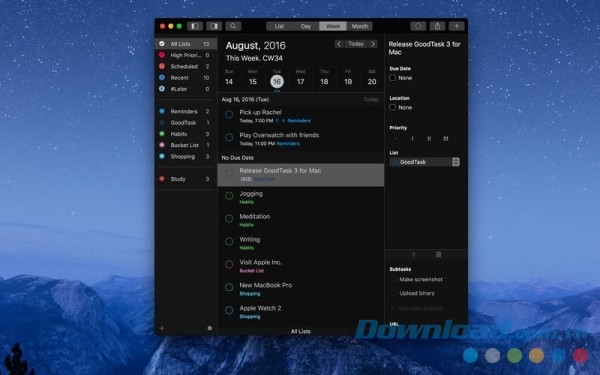The width and height of the screenshot is (600, 375).
Task: Set priority to double exclamation marks
Action: tap(429, 139)
